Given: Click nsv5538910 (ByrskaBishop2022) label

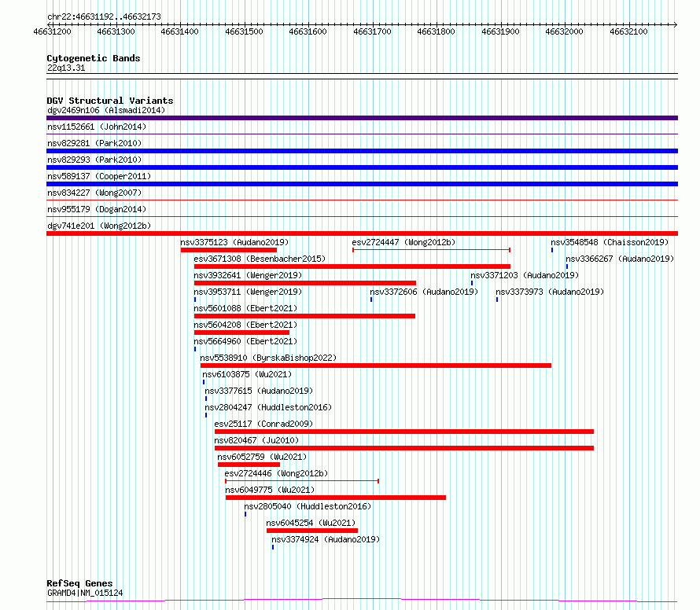Looking at the screenshot, I should 268,358.
